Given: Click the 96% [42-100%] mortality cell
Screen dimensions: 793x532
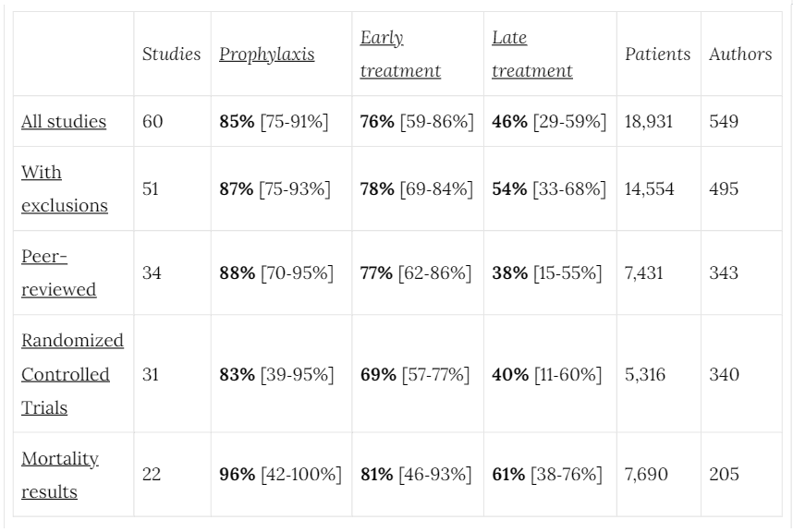Looking at the screenshot, I should click(280, 475).
